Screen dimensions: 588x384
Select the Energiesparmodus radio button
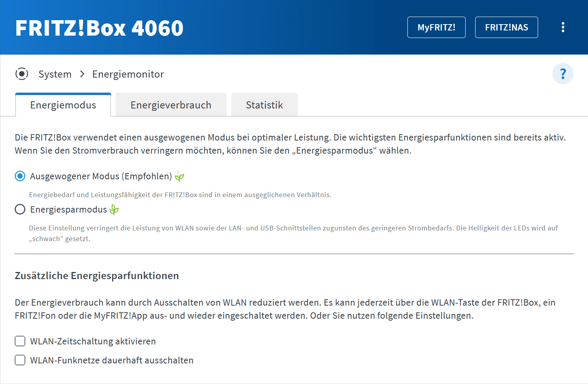[20, 209]
